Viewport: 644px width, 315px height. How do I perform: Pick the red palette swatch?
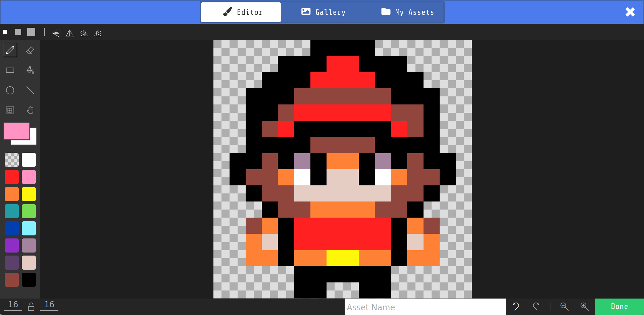click(x=12, y=177)
